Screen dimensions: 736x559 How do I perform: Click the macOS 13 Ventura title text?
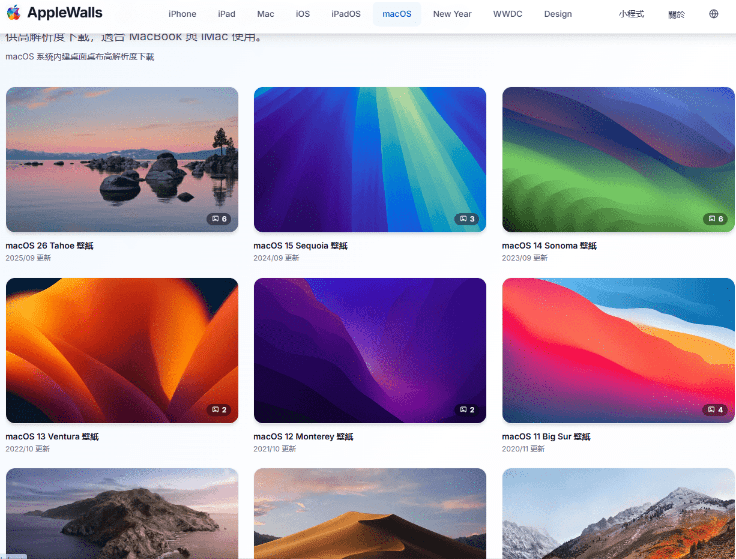coord(52,436)
